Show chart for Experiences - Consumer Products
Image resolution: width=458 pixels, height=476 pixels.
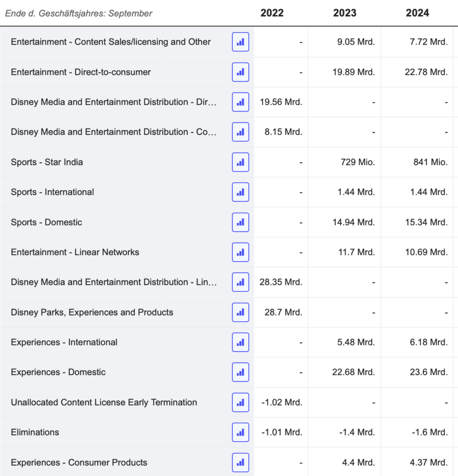(x=240, y=463)
